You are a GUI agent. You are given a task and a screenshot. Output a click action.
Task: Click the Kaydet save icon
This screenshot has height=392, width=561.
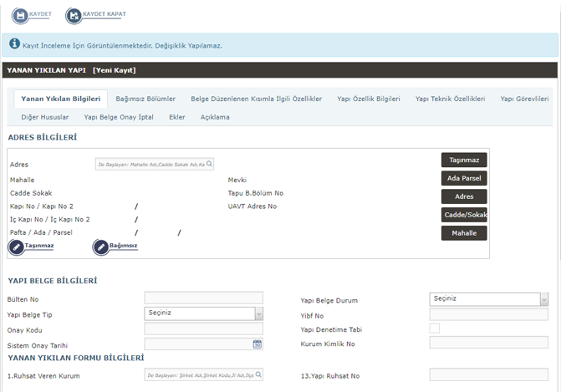19,15
